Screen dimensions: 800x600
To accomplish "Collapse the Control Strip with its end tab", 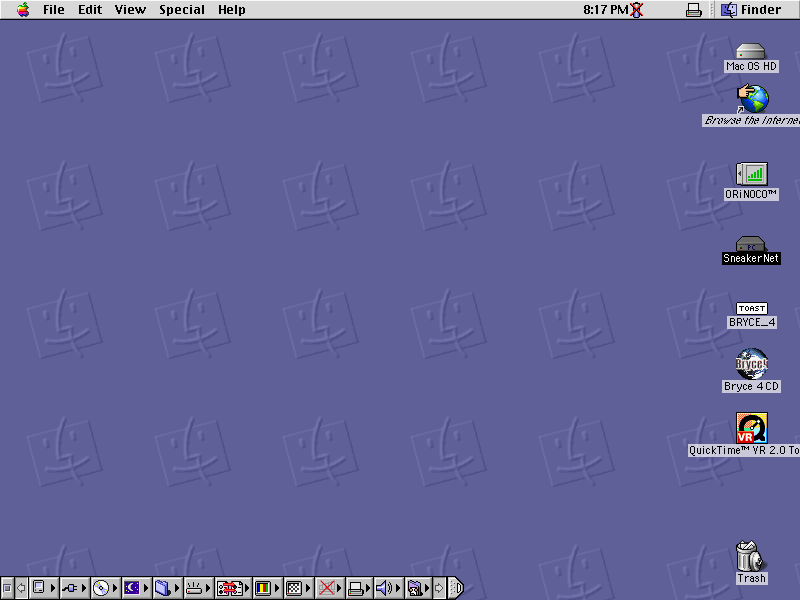I will [457, 588].
